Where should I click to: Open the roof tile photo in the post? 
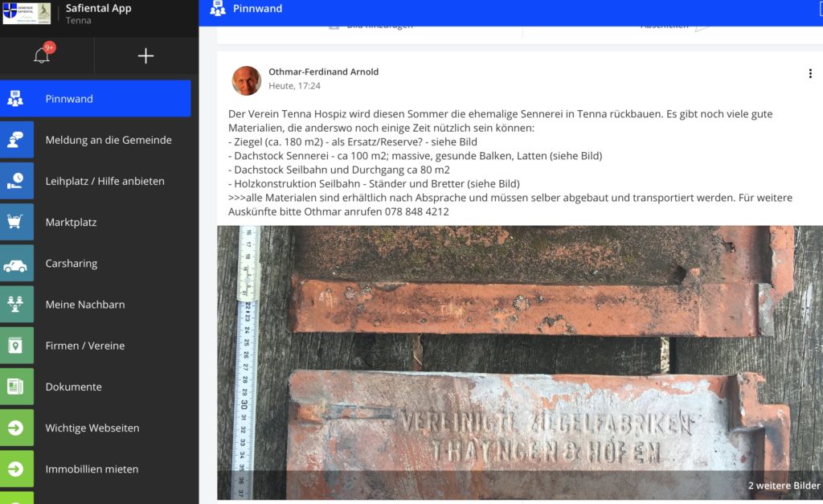coord(520,363)
